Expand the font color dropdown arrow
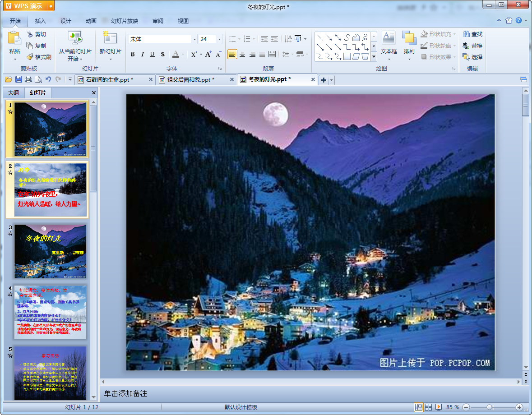The image size is (532, 415). [183, 54]
